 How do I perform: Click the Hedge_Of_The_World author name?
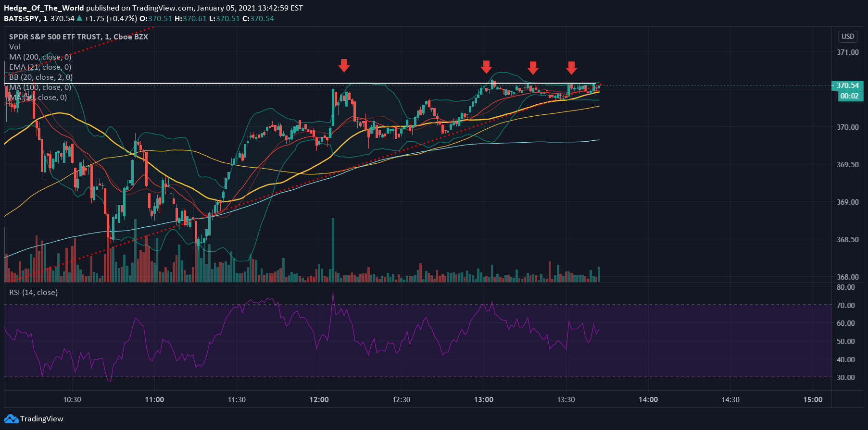click(x=44, y=8)
